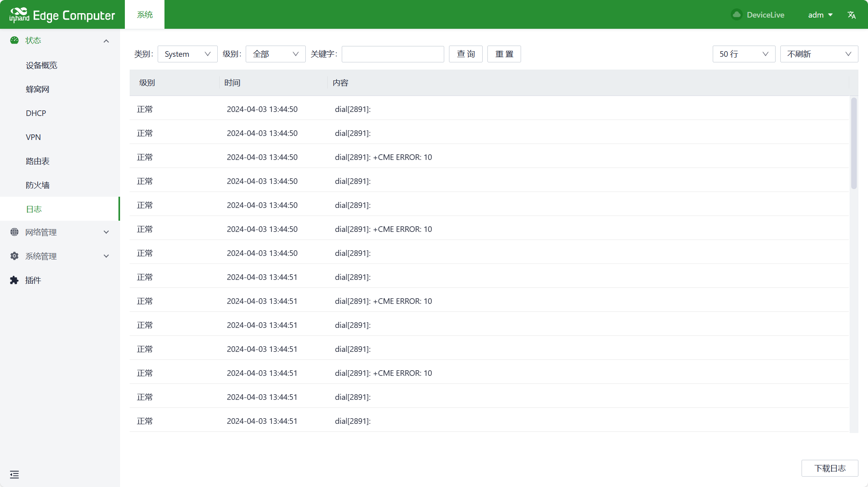
Task: Click the log table vertical scrollbar thumb
Action: click(854, 143)
